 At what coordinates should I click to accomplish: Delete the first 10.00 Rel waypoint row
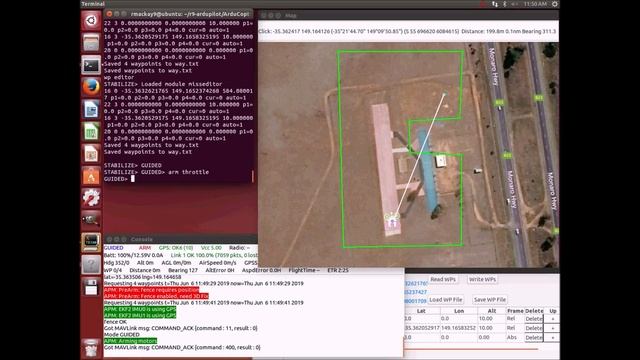pyautogui.click(x=533, y=319)
